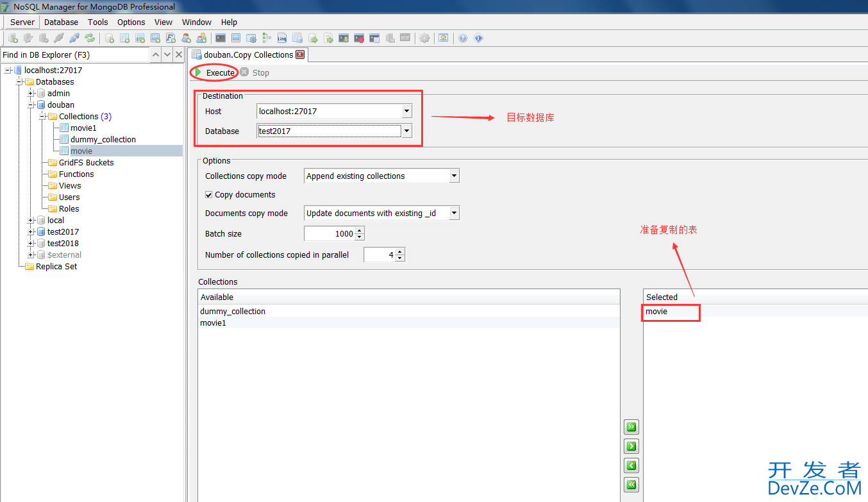The image size is (868, 502).
Task: Click the Find in DB Explorer field
Action: point(75,55)
